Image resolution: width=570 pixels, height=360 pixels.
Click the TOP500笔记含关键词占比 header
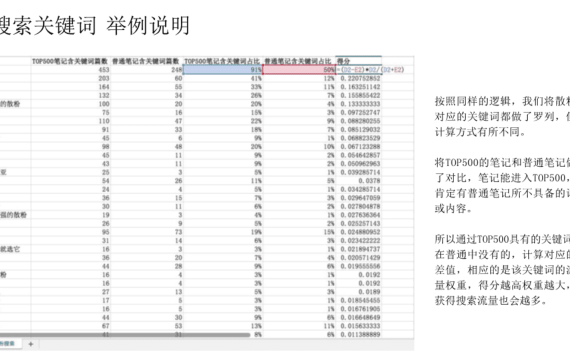click(222, 61)
